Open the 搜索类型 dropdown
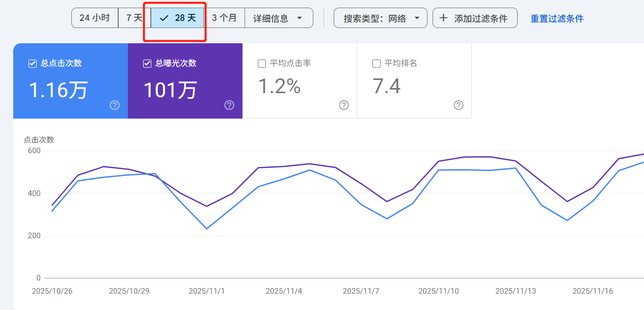Screen dimensions: 644x310 (x=380, y=17)
